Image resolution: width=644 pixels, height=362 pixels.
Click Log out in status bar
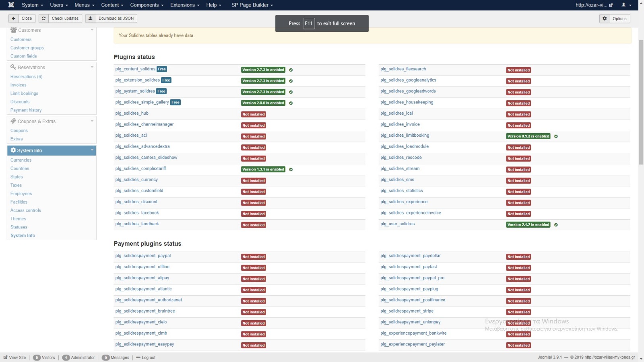148,358
